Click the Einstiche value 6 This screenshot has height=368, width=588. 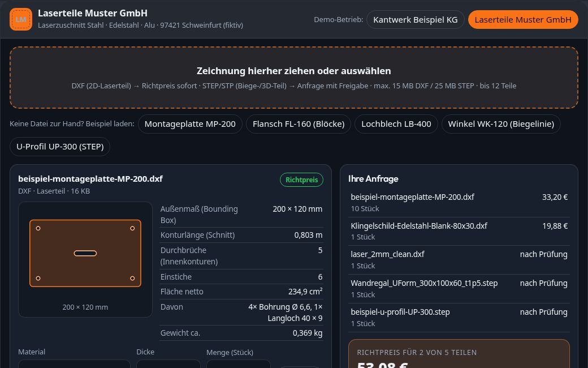[320, 277]
